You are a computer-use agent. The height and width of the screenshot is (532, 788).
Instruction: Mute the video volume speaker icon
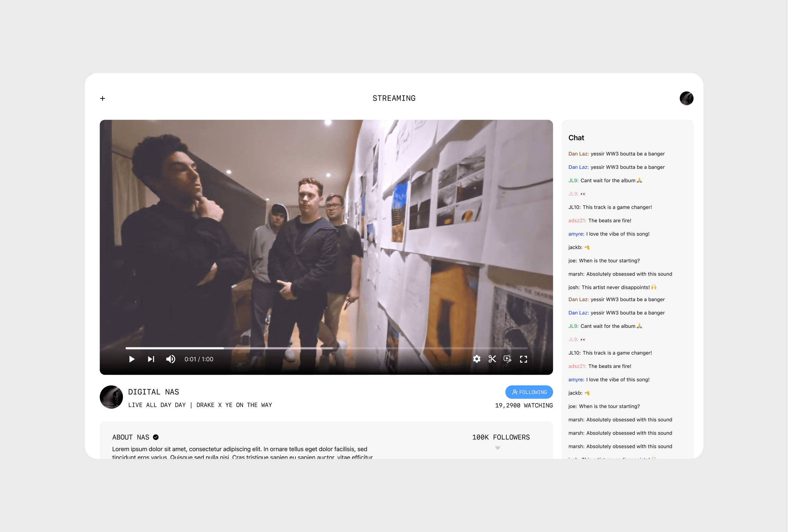coord(170,359)
